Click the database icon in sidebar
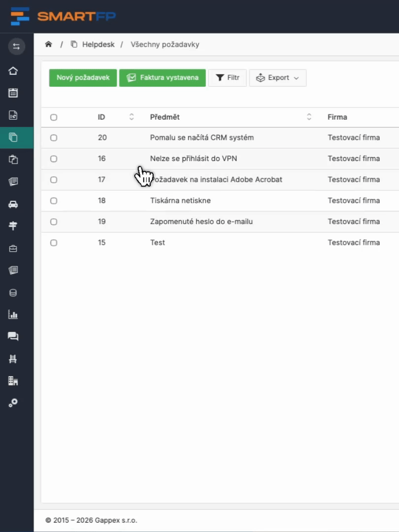Image resolution: width=399 pixels, height=532 pixels. pyautogui.click(x=13, y=293)
